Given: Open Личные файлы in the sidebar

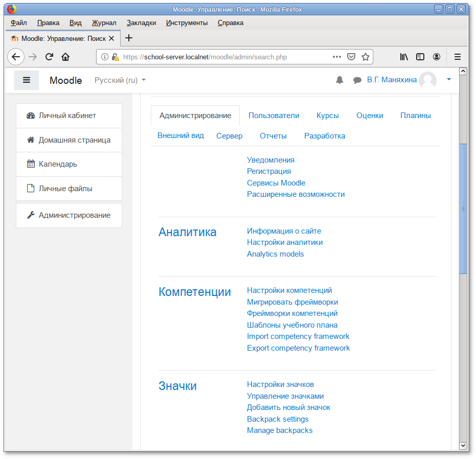Looking at the screenshot, I should click(69, 189).
